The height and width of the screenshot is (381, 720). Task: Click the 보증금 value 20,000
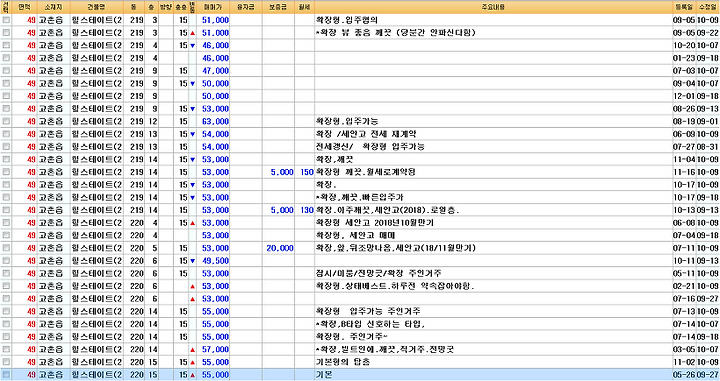click(280, 248)
